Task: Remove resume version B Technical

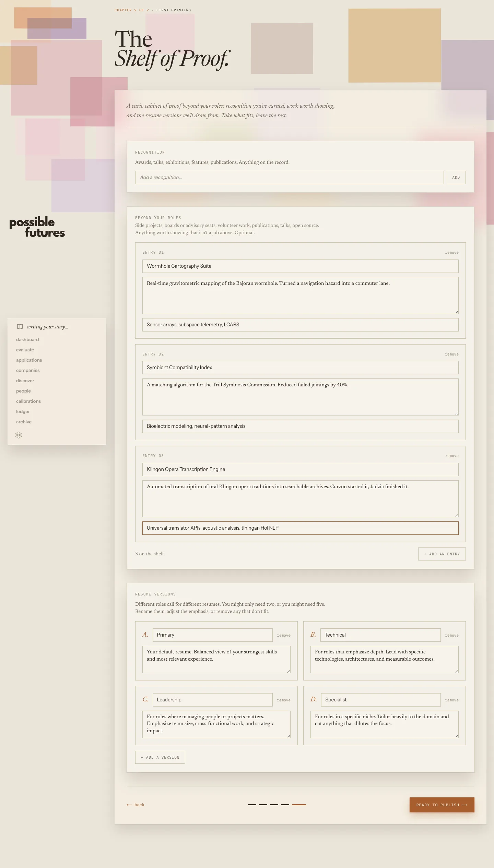Action: point(452,636)
